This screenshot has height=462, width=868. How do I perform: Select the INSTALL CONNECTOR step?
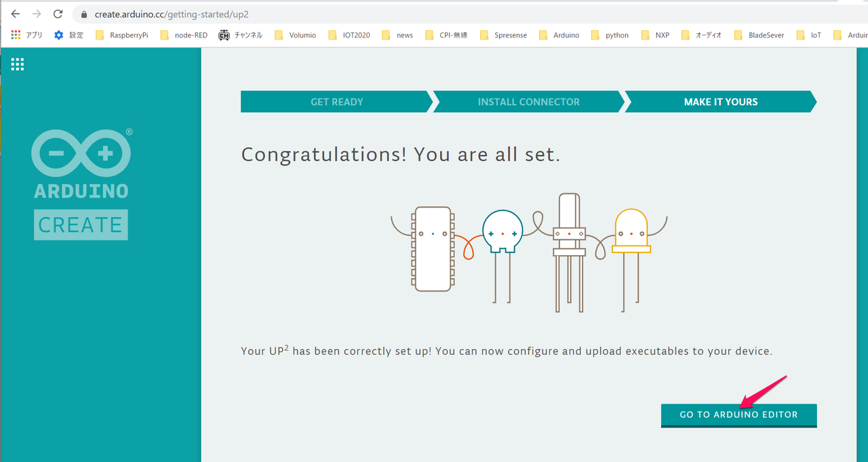click(x=529, y=102)
